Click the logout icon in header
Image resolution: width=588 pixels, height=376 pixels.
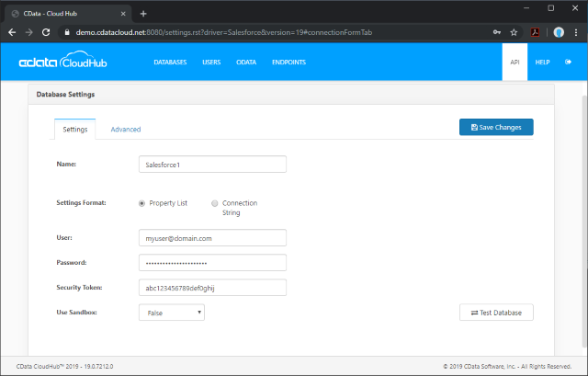click(568, 62)
